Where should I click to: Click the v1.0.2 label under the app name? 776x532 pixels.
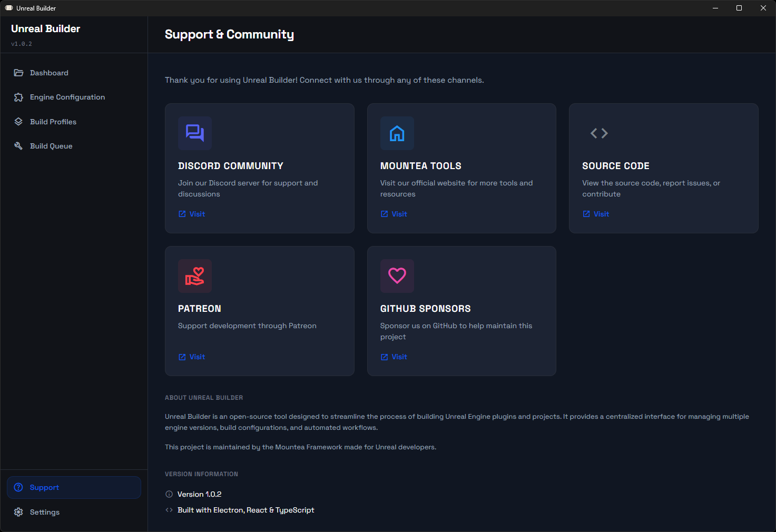(x=22, y=44)
